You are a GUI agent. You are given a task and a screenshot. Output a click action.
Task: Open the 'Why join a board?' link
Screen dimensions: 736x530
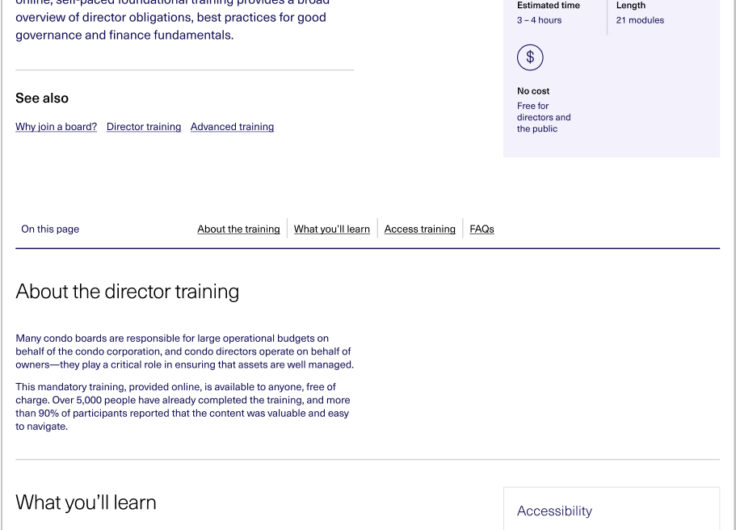coord(56,127)
